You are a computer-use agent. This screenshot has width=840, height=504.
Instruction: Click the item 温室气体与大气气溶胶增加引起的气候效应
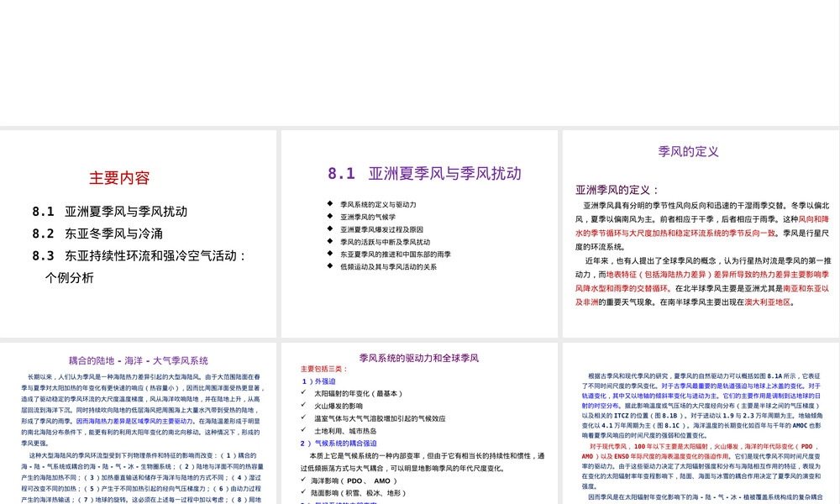tap(380, 418)
